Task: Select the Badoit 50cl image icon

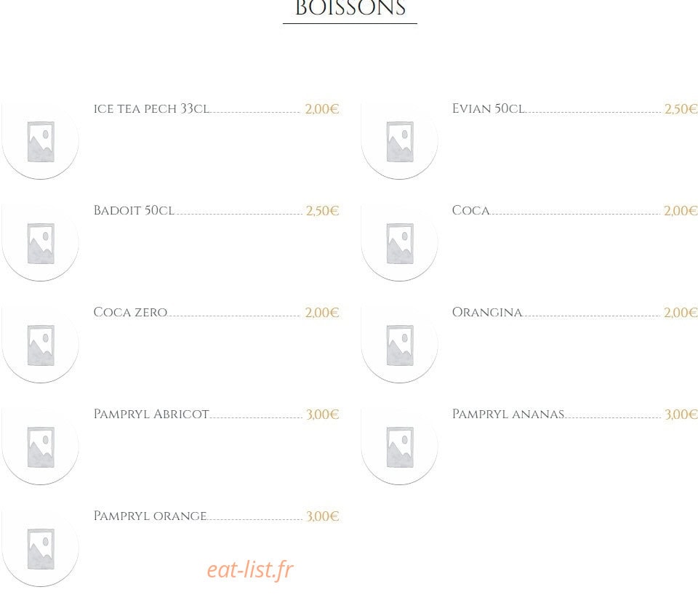Action: tap(41, 243)
